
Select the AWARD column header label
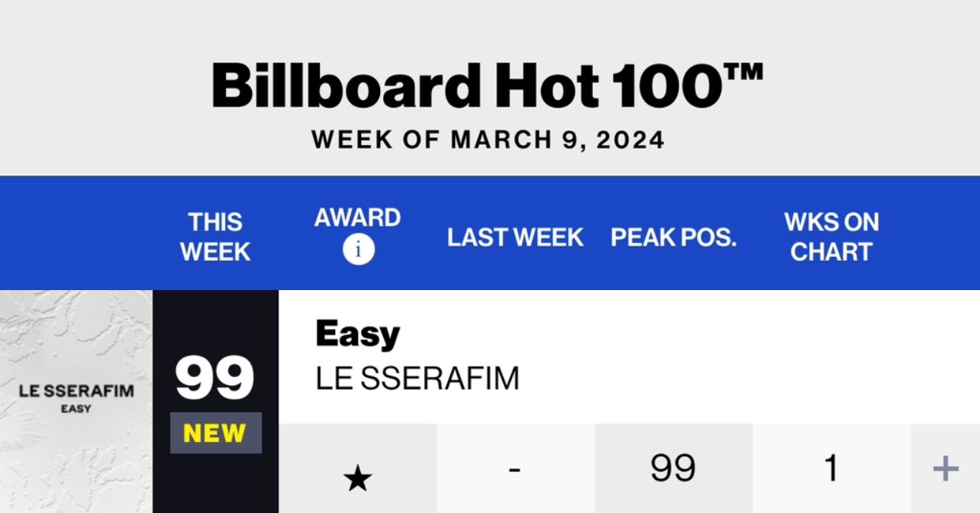[357, 218]
